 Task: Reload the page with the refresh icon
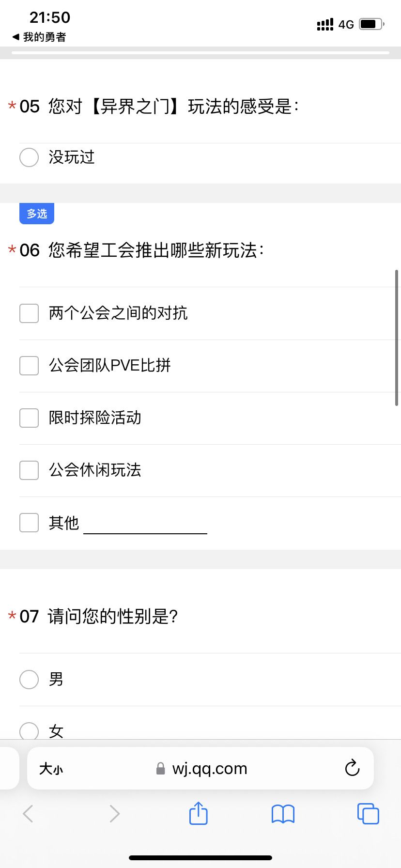352,768
